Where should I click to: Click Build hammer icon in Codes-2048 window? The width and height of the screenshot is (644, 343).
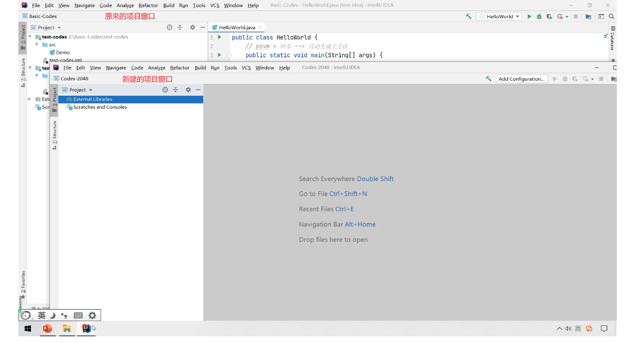pyautogui.click(x=488, y=79)
